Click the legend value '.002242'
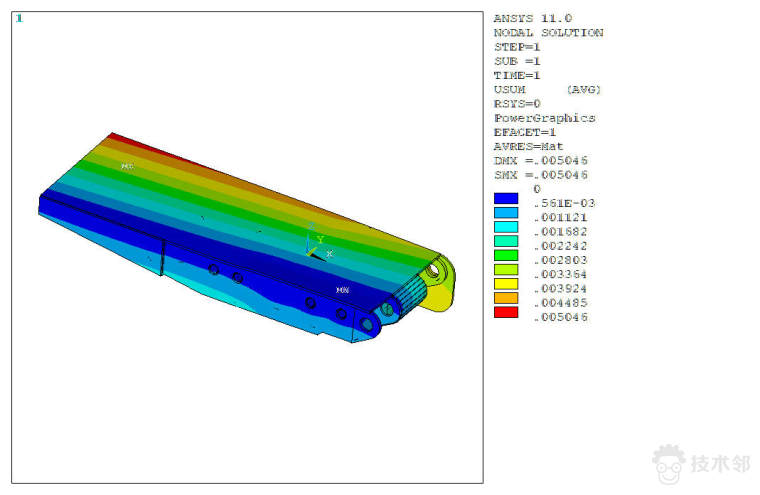Viewport: 760px width, 495px height. pos(560,246)
